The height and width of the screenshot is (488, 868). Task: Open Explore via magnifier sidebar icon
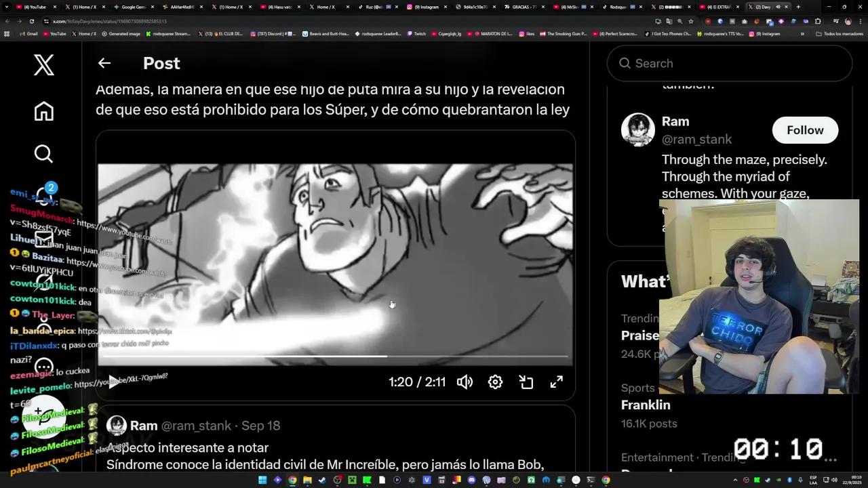click(x=43, y=154)
